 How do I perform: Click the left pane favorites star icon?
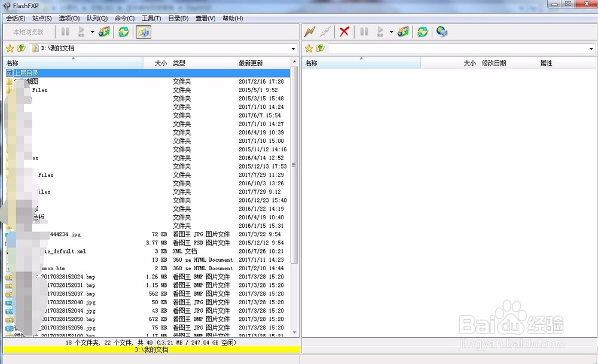click(x=10, y=48)
